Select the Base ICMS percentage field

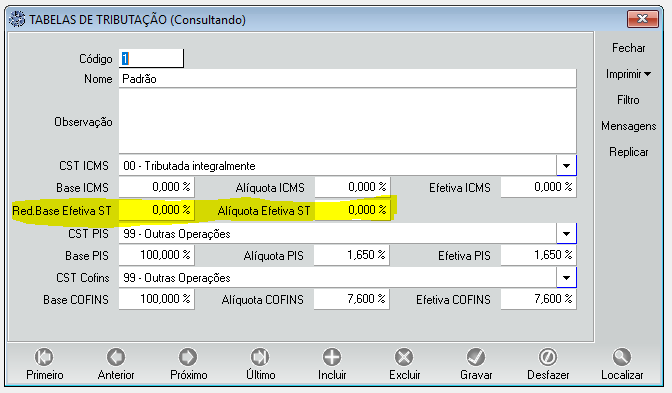pos(156,187)
